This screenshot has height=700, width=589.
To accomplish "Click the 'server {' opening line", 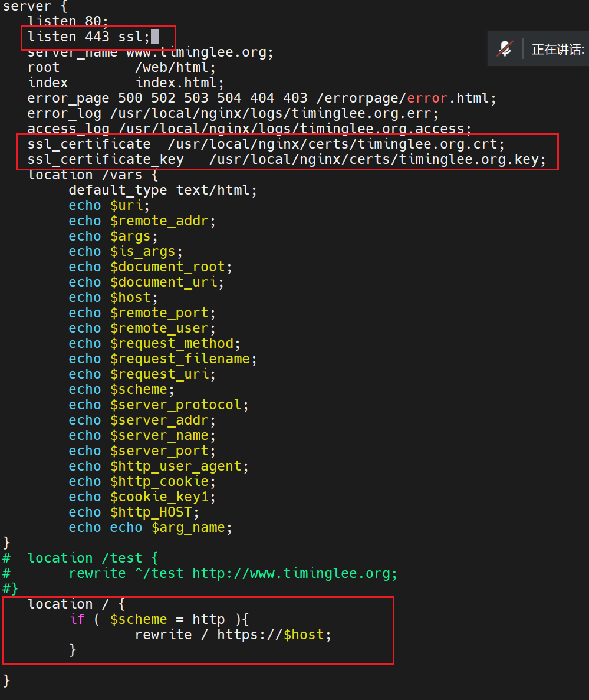I will click(x=35, y=6).
